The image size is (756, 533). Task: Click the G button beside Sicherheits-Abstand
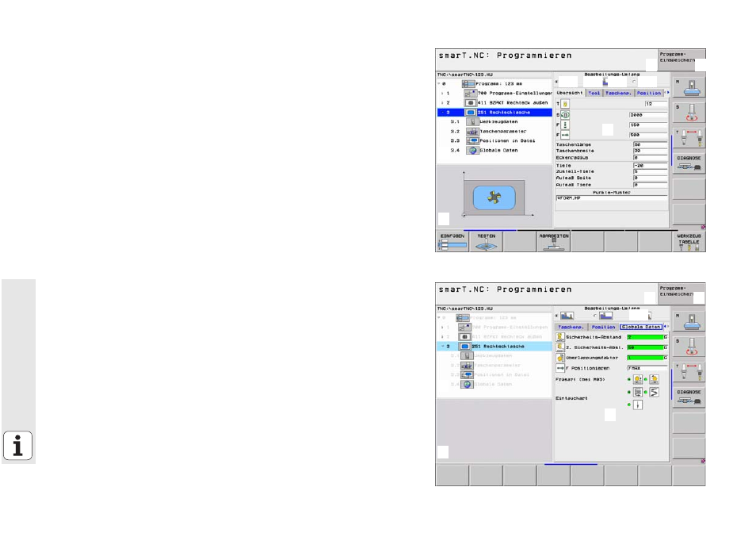pyautogui.click(x=666, y=337)
